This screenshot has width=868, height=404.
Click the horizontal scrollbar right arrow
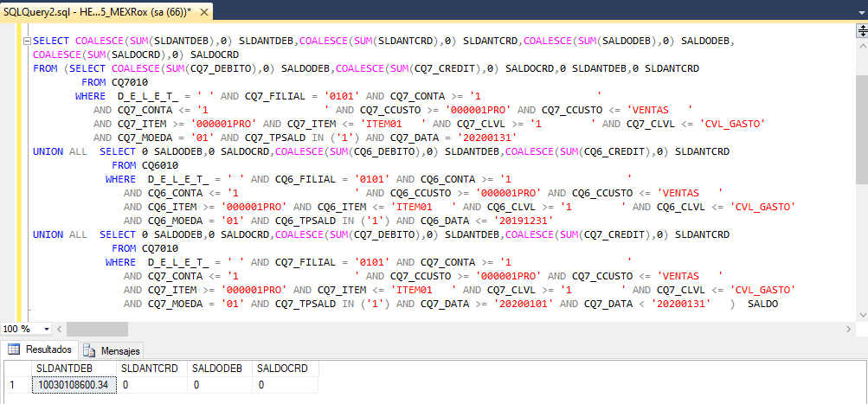(x=849, y=329)
